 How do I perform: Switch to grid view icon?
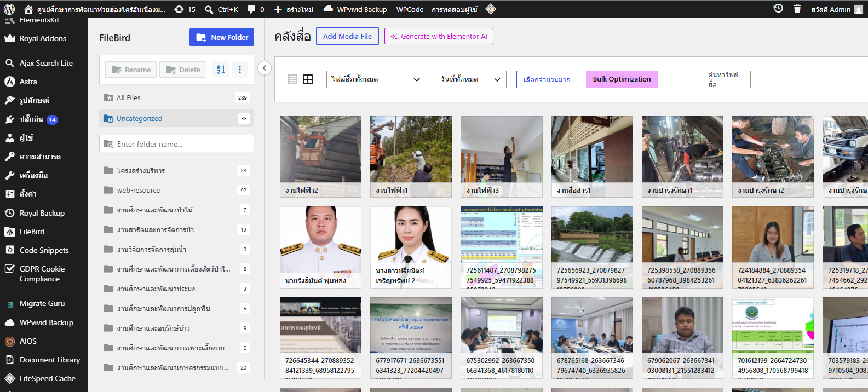click(x=308, y=79)
